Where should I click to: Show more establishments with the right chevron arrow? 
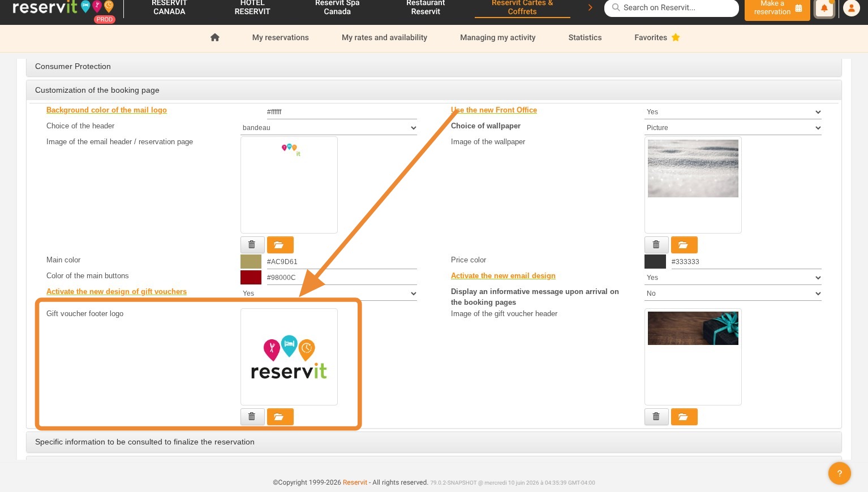tap(590, 7)
